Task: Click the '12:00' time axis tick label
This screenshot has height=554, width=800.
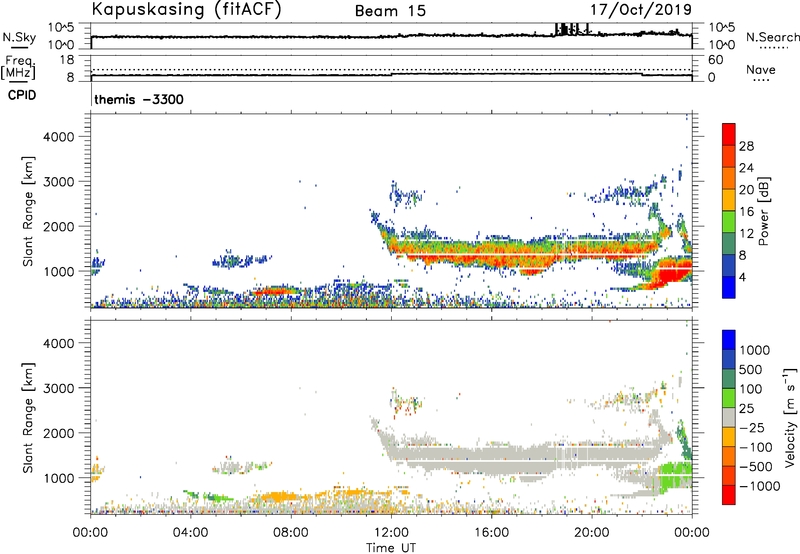Action: [391, 533]
